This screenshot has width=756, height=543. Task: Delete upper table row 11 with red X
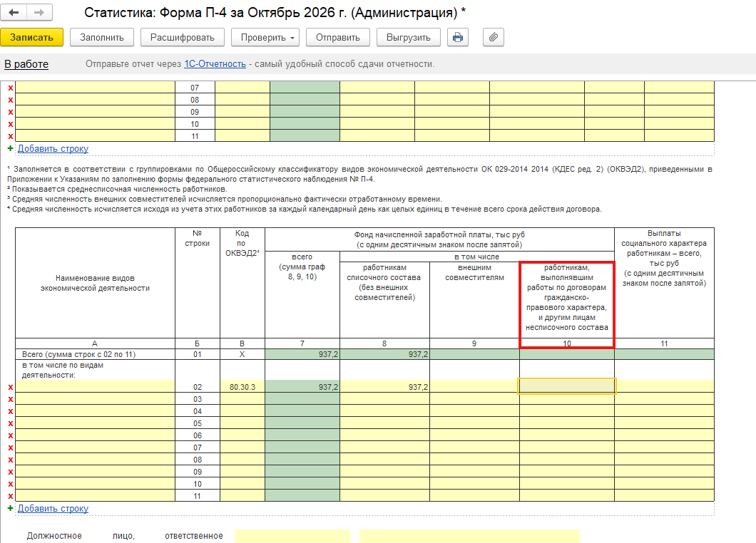(x=11, y=136)
